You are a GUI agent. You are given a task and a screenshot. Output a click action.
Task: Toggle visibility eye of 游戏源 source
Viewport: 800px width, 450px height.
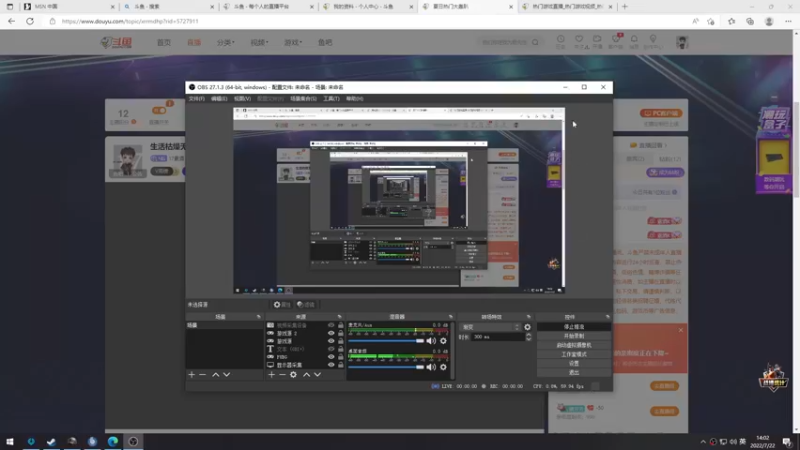point(331,341)
